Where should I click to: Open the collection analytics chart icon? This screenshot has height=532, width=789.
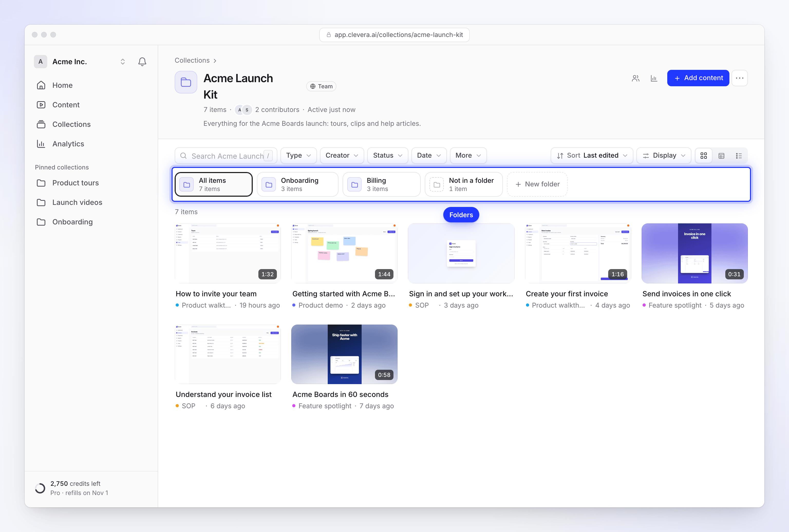[654, 78]
